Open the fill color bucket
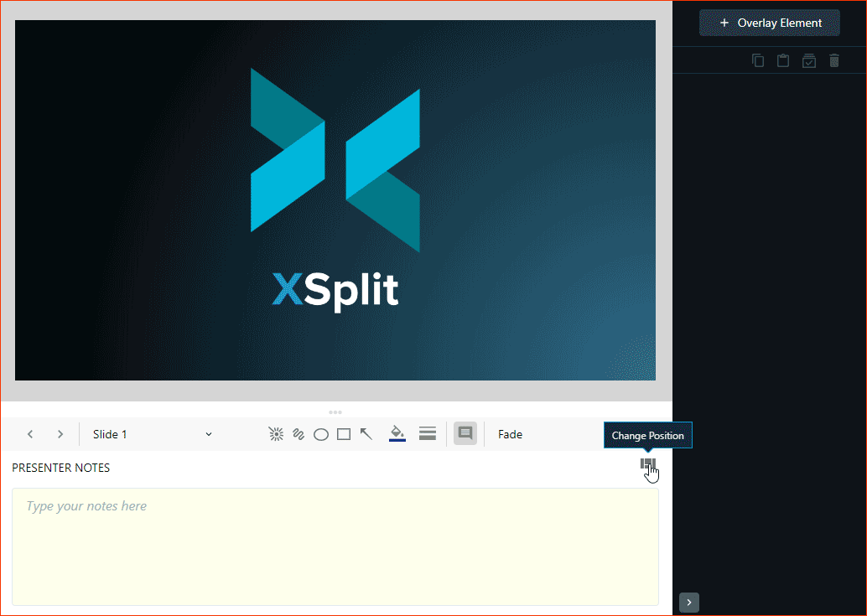Image resolution: width=867 pixels, height=616 pixels. tap(397, 433)
